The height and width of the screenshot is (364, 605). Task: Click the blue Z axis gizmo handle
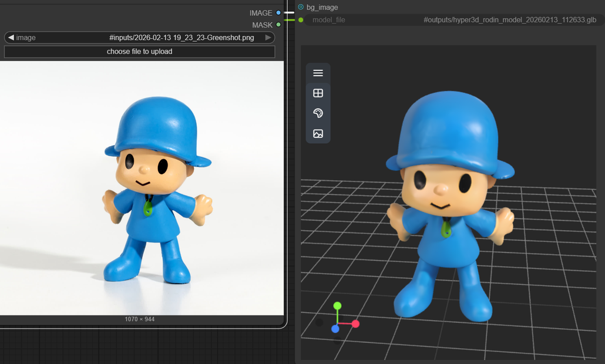[335, 329]
